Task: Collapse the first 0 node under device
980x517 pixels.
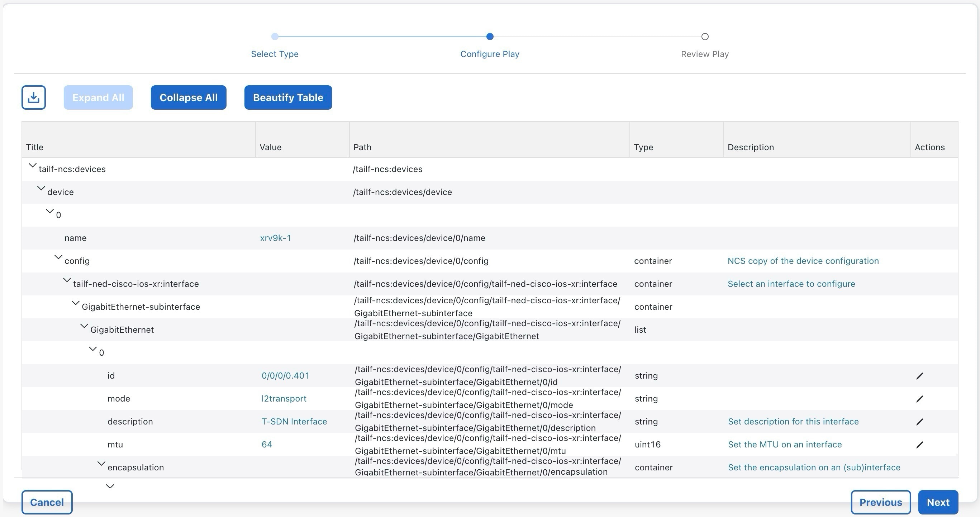Action: [50, 211]
